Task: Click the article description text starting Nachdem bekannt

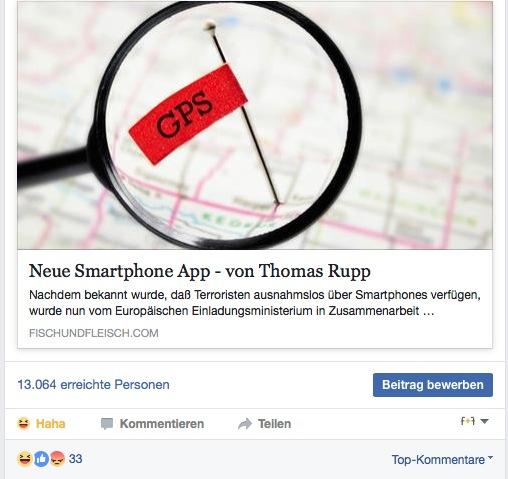Action: 255,303
